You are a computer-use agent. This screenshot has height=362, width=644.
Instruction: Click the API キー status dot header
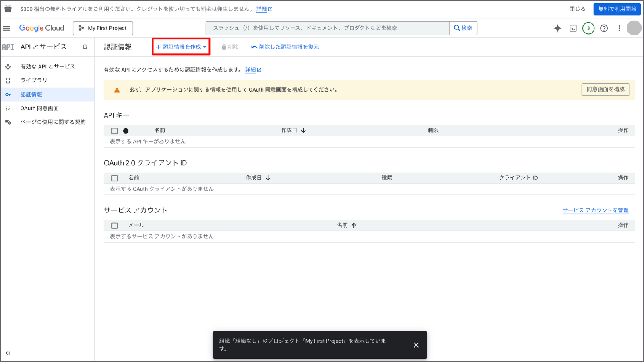(126, 131)
